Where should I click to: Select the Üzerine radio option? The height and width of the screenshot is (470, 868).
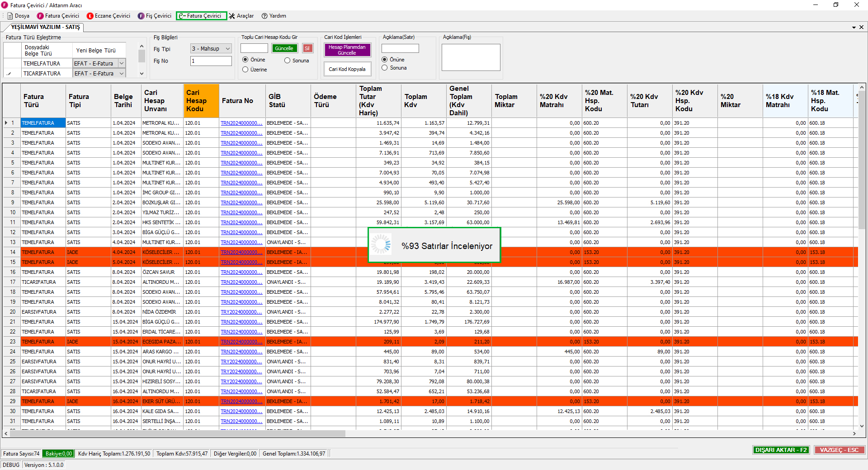point(245,70)
